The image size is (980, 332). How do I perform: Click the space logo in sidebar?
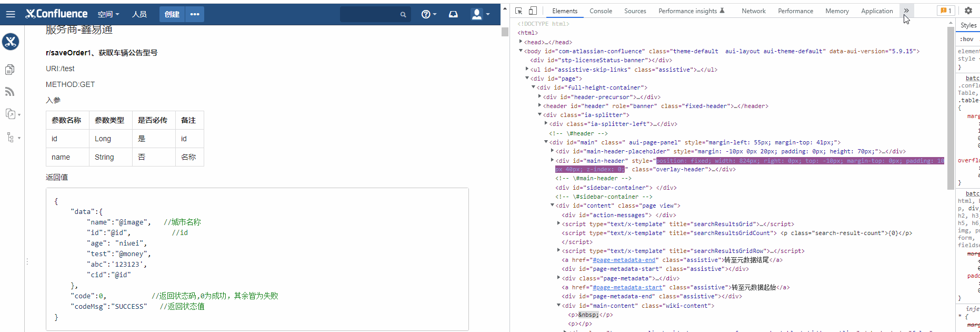(11, 42)
